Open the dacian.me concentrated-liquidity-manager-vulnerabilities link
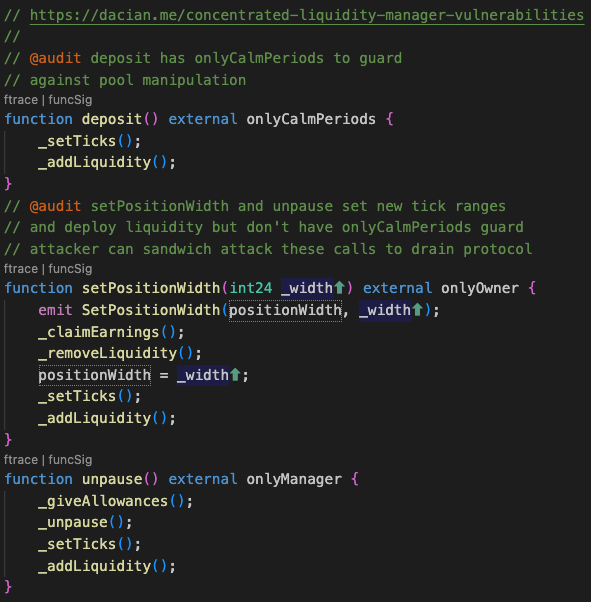Screen dimensions: 591x602 click(x=307, y=15)
